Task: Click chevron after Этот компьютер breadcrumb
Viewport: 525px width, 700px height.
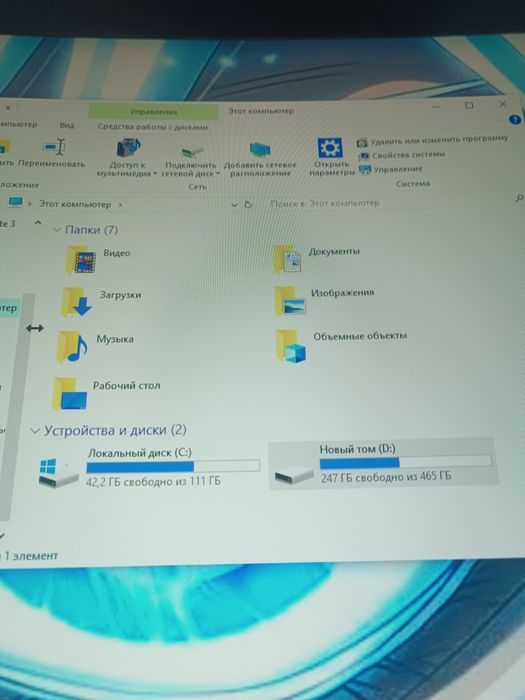Action: (x=120, y=204)
